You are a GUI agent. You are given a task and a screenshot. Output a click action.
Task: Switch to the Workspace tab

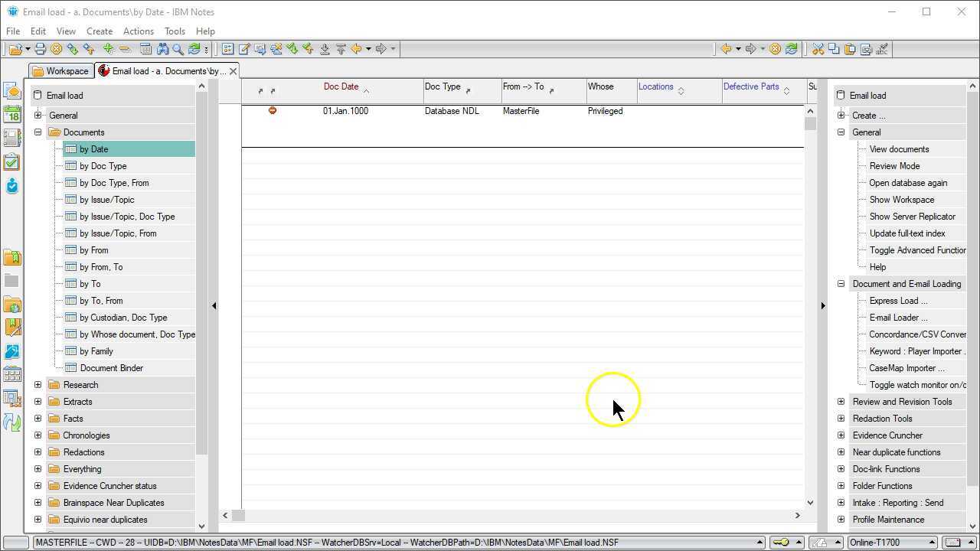point(61,71)
